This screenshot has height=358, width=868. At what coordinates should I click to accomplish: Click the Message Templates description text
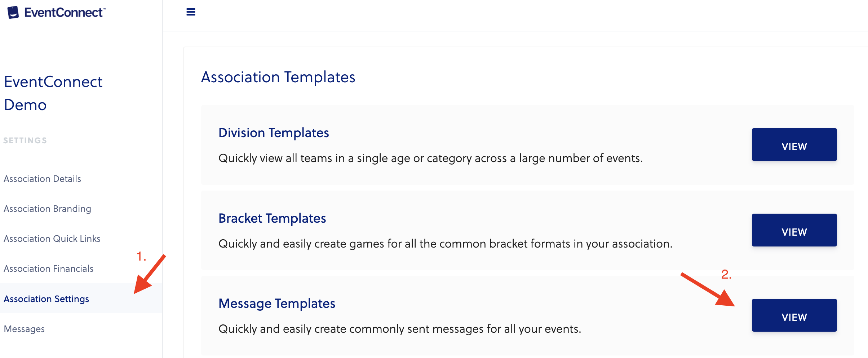point(399,329)
